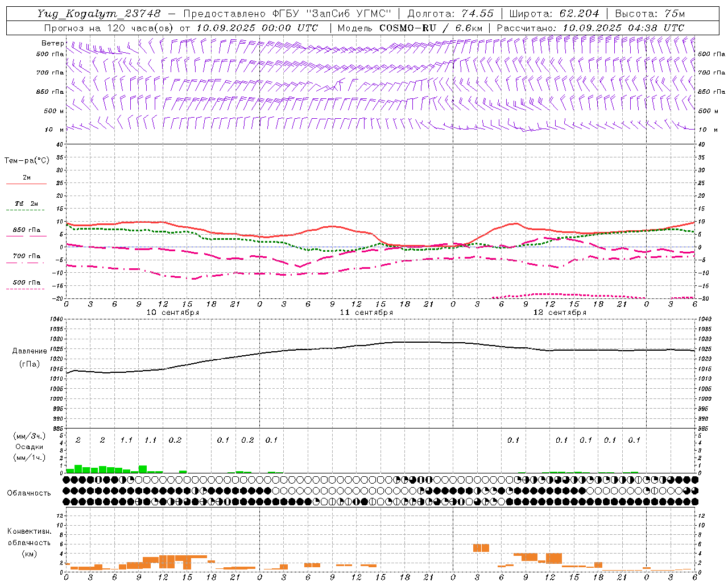The width and height of the screenshot is (728, 582).
Task: Click the (мм/3ч.) precipitation unit label
Action: tap(29, 436)
